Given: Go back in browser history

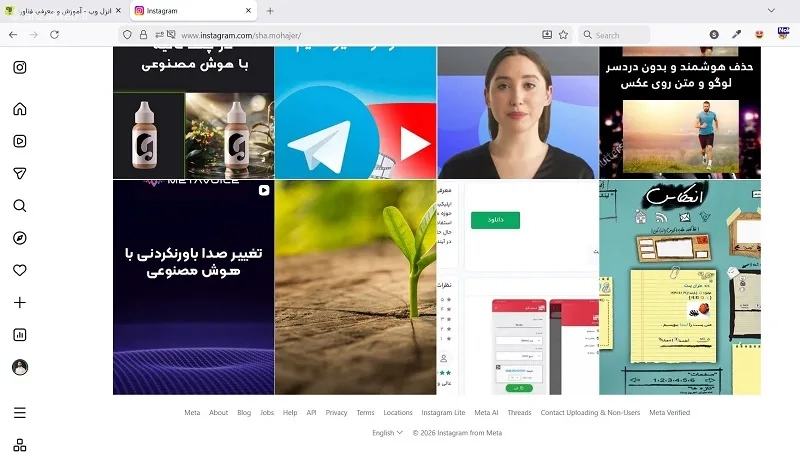Looking at the screenshot, I should 13,35.
